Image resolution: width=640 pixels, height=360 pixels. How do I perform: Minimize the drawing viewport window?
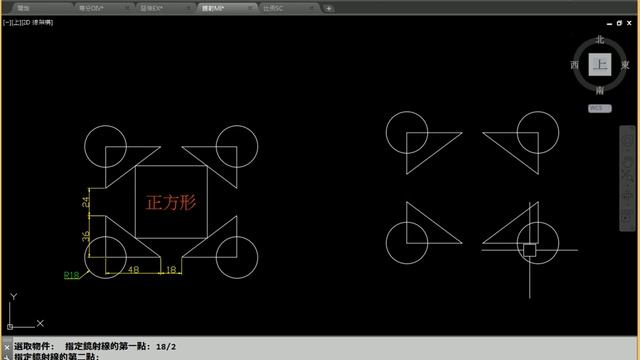[609, 24]
